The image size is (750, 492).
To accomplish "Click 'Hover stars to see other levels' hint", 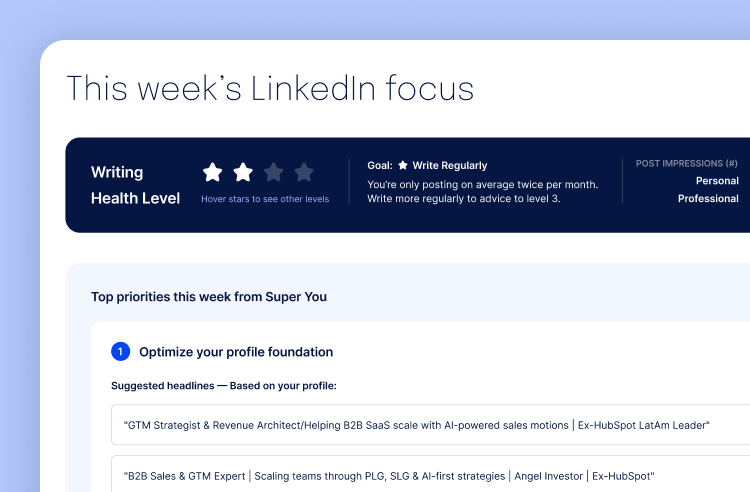I will [x=265, y=199].
